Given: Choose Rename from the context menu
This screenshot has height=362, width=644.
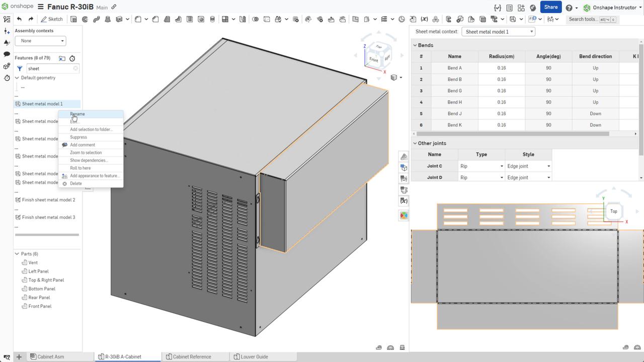Looking at the screenshot, I should click(77, 114).
